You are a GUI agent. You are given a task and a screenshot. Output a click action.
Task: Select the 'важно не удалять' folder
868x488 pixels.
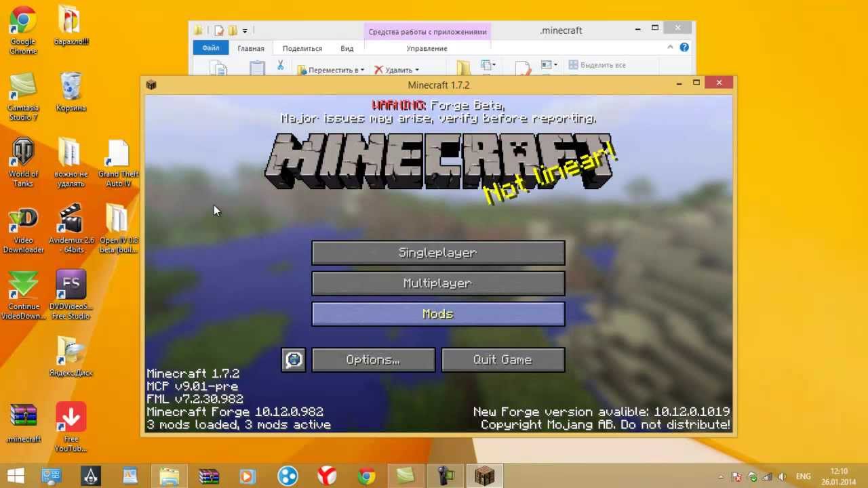click(71, 163)
